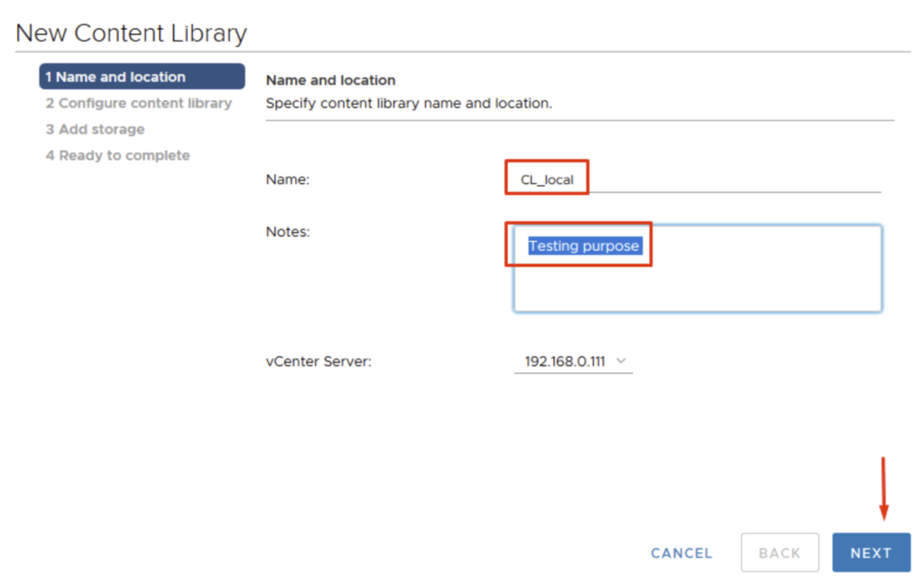
Task: Click the NEXT button
Action: click(871, 552)
